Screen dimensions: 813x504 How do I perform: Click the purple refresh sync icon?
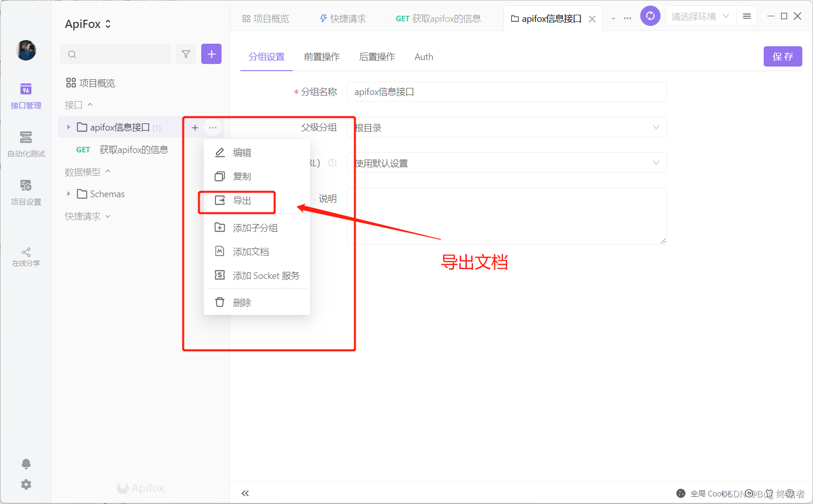pyautogui.click(x=650, y=16)
